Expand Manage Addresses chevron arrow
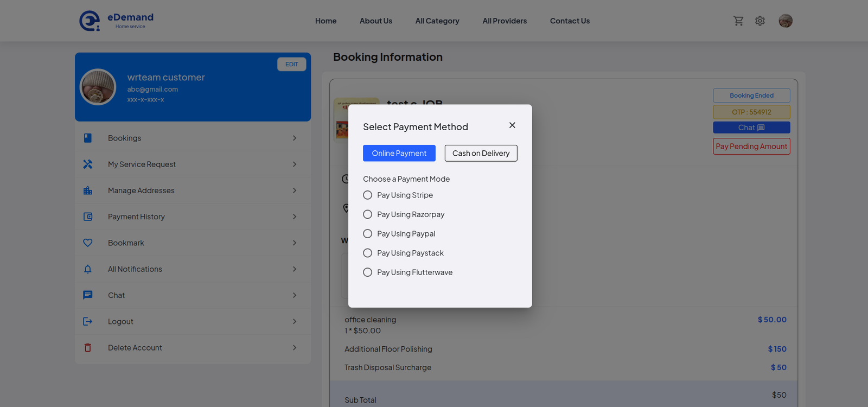 pyautogui.click(x=295, y=190)
